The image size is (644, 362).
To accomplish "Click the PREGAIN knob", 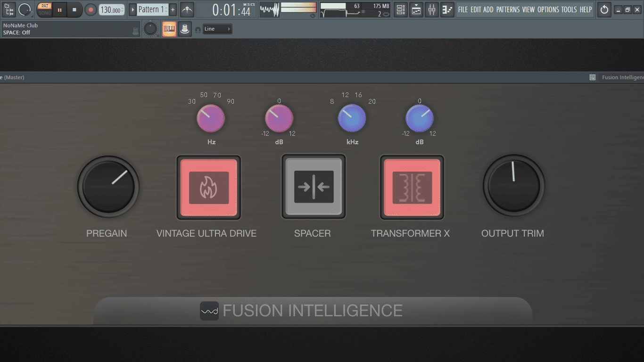I will coord(108,187).
